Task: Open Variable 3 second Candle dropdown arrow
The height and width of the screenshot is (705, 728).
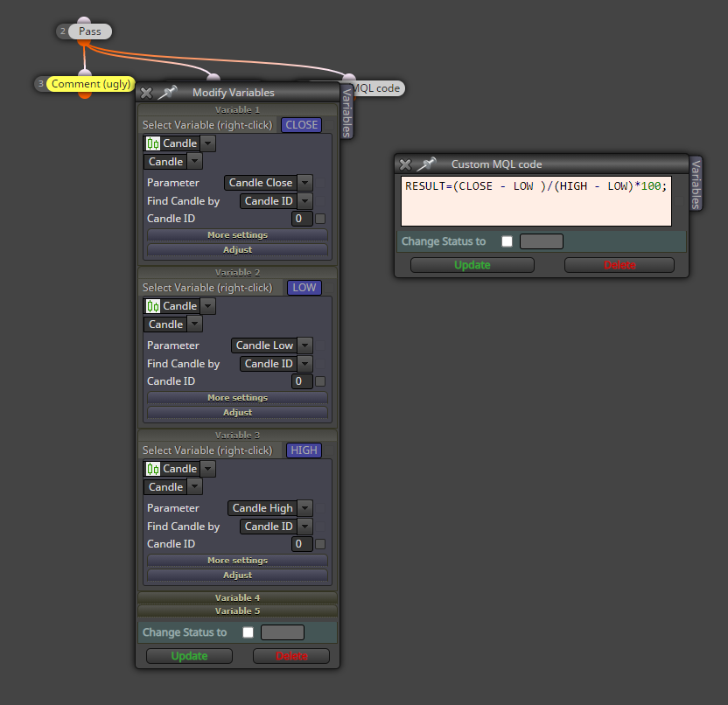Action: click(x=194, y=487)
